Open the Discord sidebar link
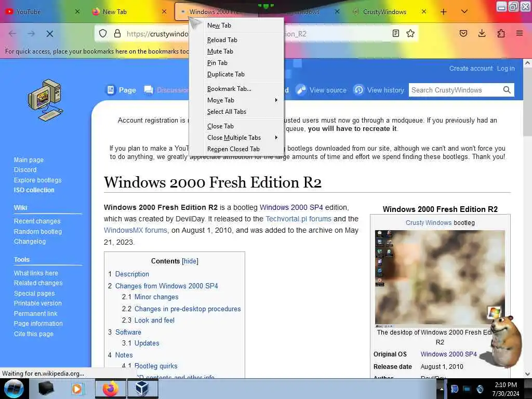The width and height of the screenshot is (532, 399). pyautogui.click(x=25, y=170)
